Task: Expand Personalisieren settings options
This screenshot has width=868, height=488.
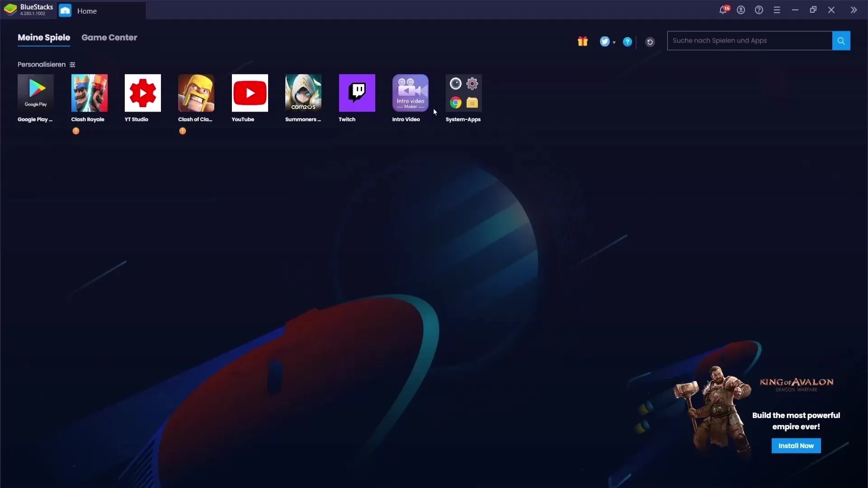Action: [x=73, y=64]
